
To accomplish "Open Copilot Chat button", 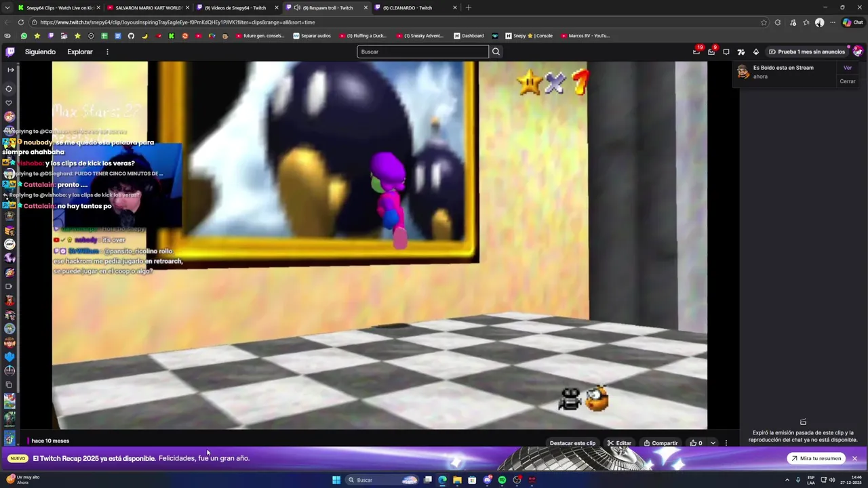I will point(852,22).
